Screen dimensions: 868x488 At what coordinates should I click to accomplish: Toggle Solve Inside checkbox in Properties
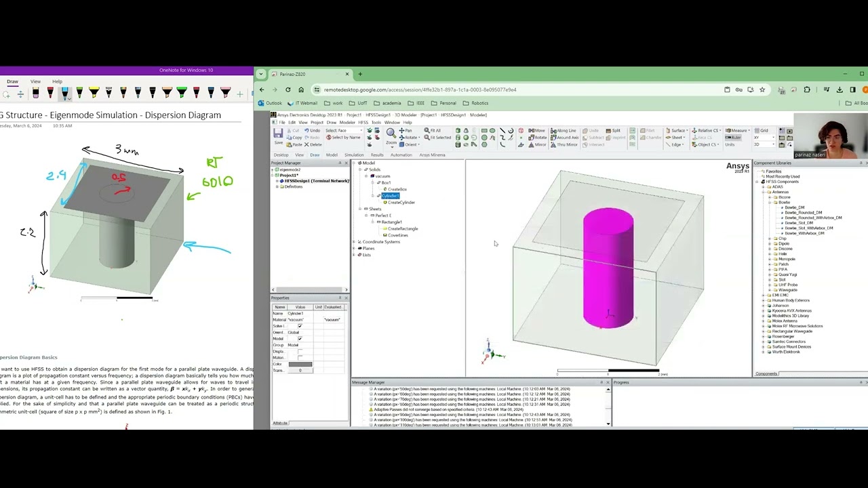[x=300, y=326]
